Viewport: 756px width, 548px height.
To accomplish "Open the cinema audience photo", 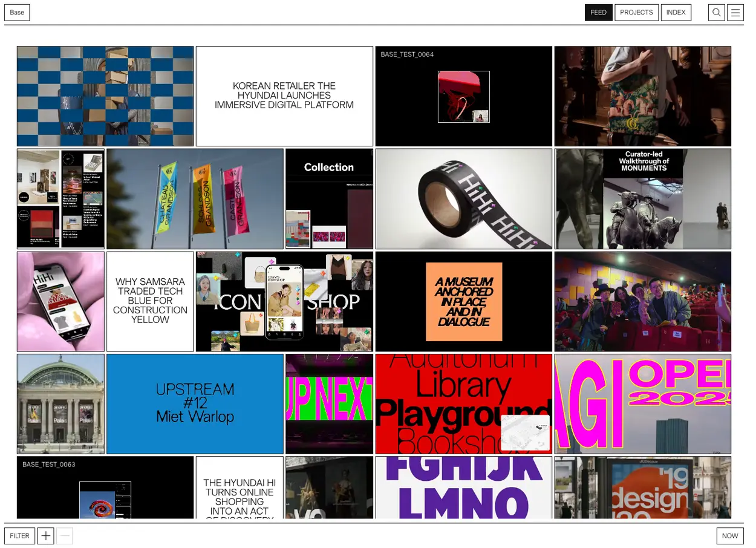I will pyautogui.click(x=643, y=301).
